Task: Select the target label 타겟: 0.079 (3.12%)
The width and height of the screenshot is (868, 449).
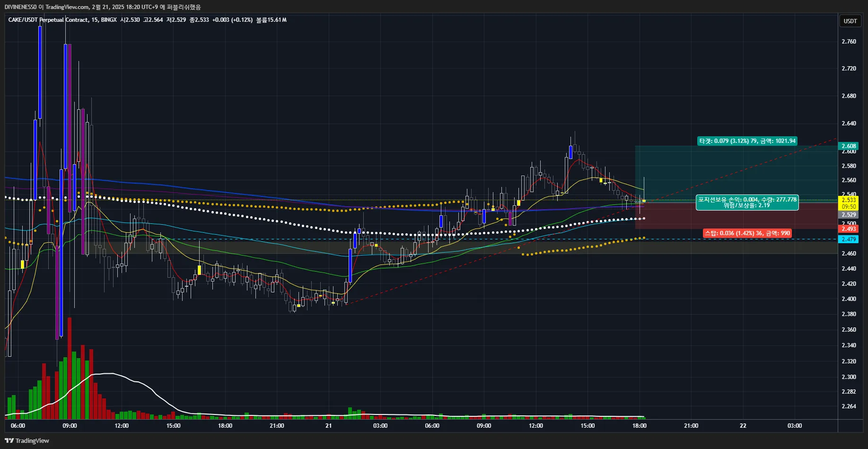Action: 747,141
